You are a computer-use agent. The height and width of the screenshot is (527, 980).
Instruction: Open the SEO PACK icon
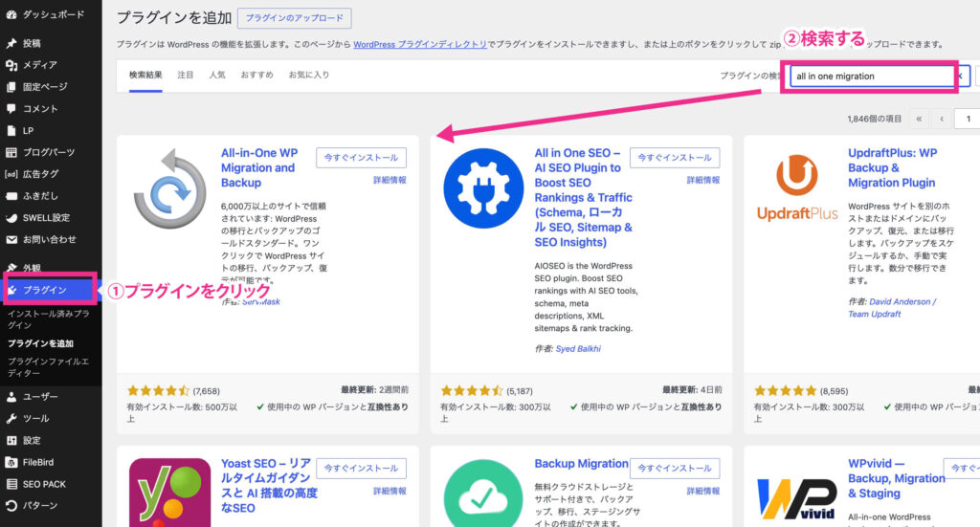[x=11, y=484]
